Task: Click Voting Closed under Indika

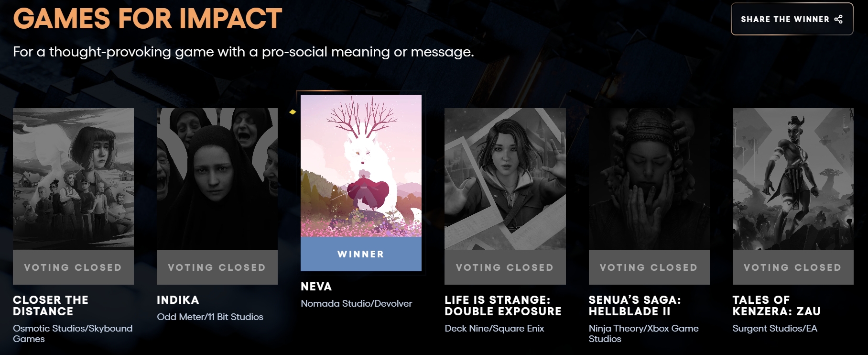Action: [x=217, y=267]
